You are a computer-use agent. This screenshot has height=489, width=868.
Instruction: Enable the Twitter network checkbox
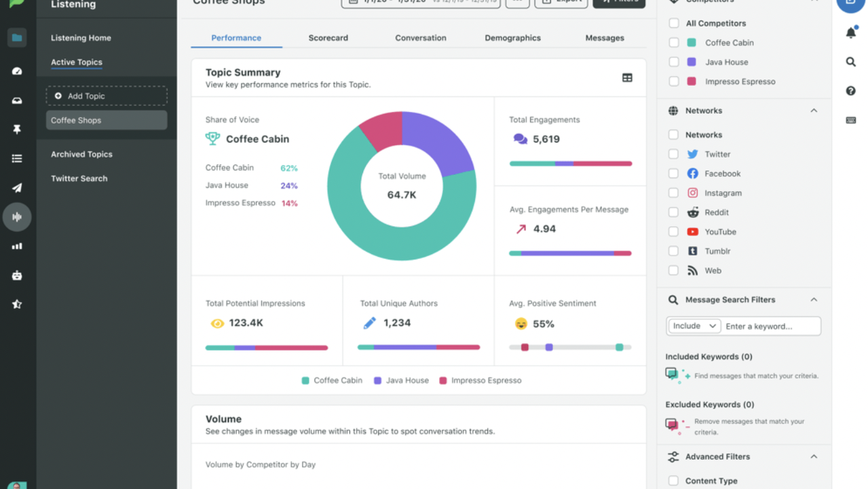673,154
